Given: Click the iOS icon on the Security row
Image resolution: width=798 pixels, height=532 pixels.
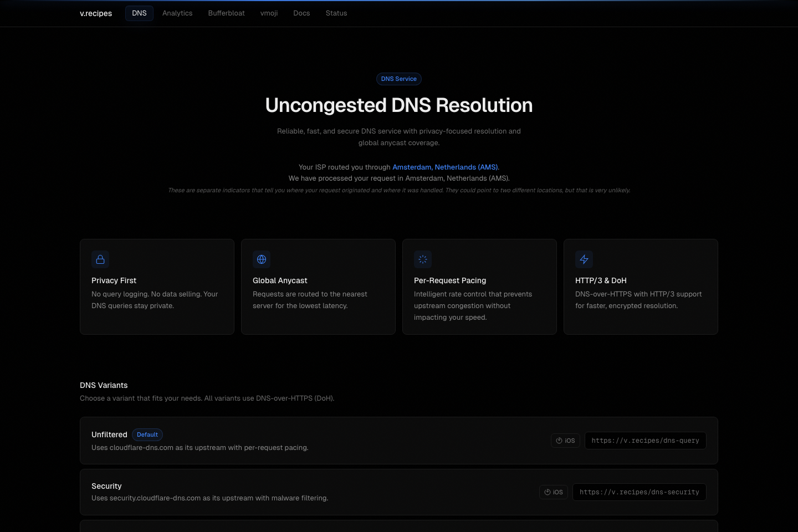Looking at the screenshot, I should (554, 492).
